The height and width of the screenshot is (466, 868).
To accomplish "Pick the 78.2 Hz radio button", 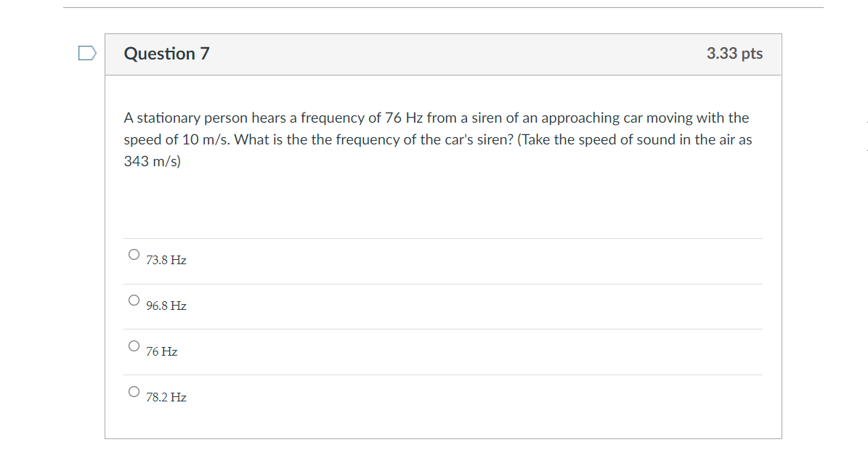I will [x=134, y=392].
